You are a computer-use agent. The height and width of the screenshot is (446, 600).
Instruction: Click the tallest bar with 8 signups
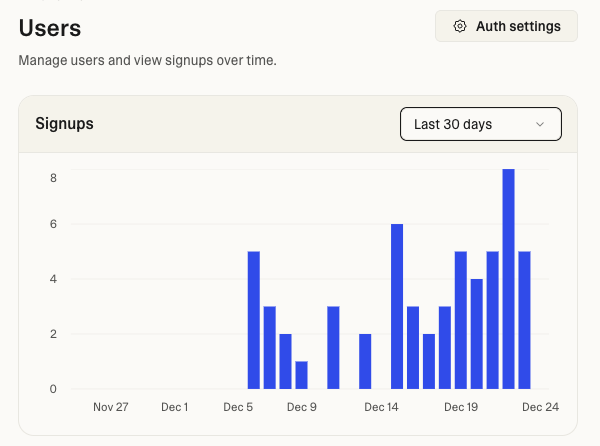pos(509,279)
